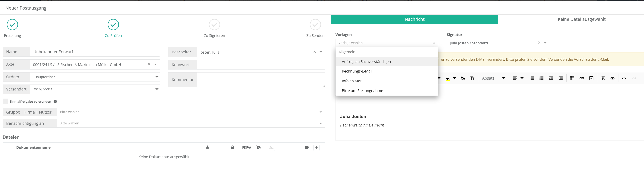644x190 pixels.
Task: Click the insert link icon
Action: 582,78
